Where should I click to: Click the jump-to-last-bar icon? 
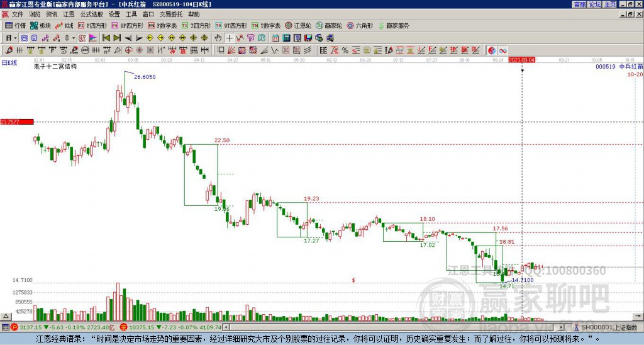(x=117, y=38)
